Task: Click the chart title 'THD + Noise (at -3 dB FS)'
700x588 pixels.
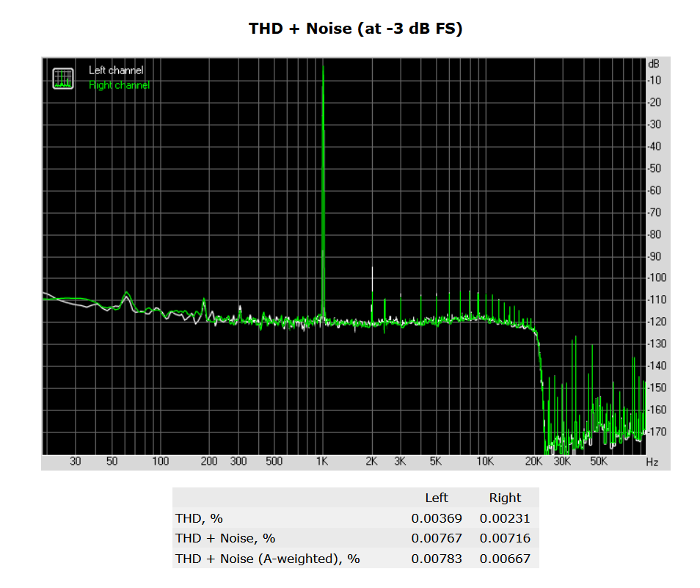Action: [x=355, y=29]
